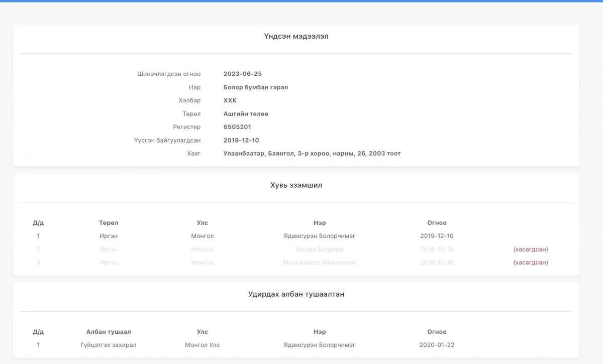Select the address text starting with Улаанбаатар
The width and height of the screenshot is (603, 364).
312,154
